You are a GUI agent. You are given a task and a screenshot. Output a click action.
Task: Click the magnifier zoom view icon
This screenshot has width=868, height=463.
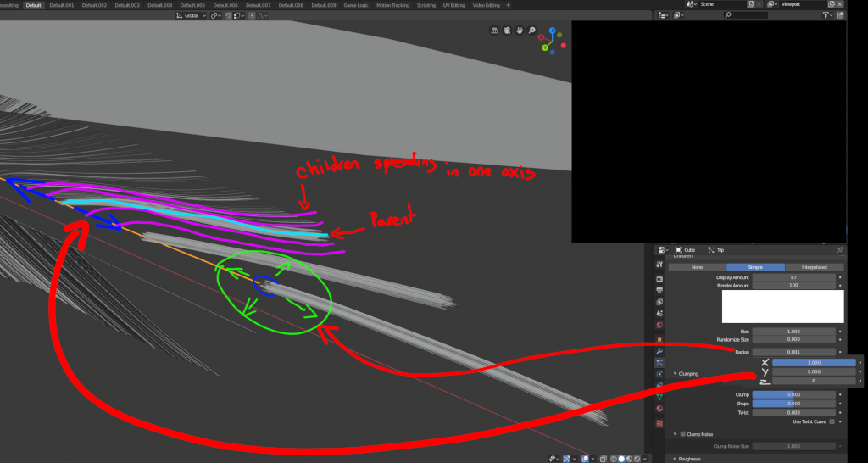(531, 31)
